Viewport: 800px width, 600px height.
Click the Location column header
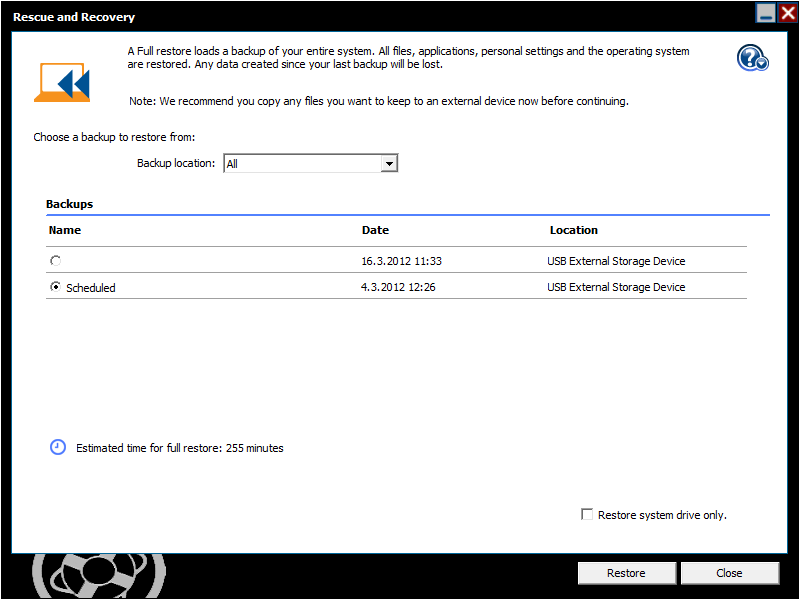(573, 230)
